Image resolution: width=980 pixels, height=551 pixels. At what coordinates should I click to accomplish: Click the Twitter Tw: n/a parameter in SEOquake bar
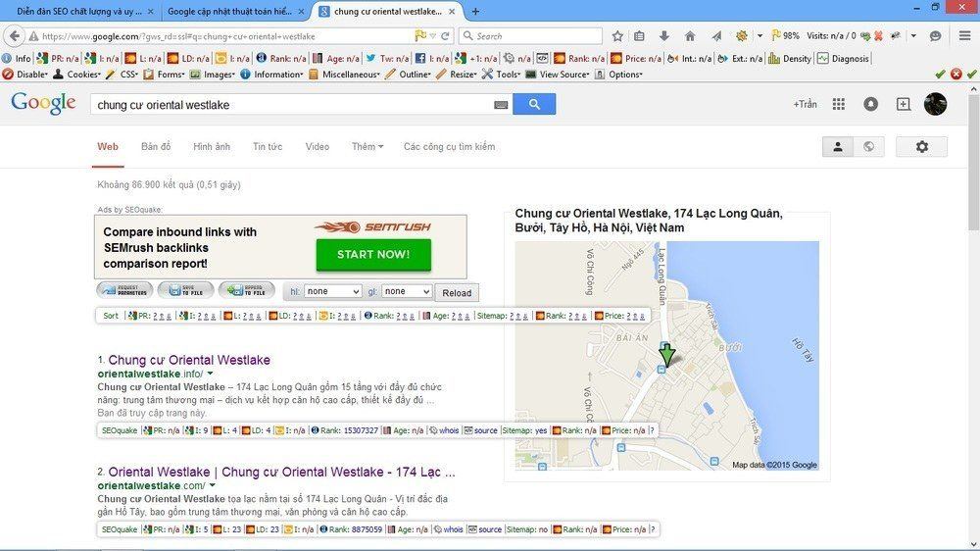(x=387, y=58)
